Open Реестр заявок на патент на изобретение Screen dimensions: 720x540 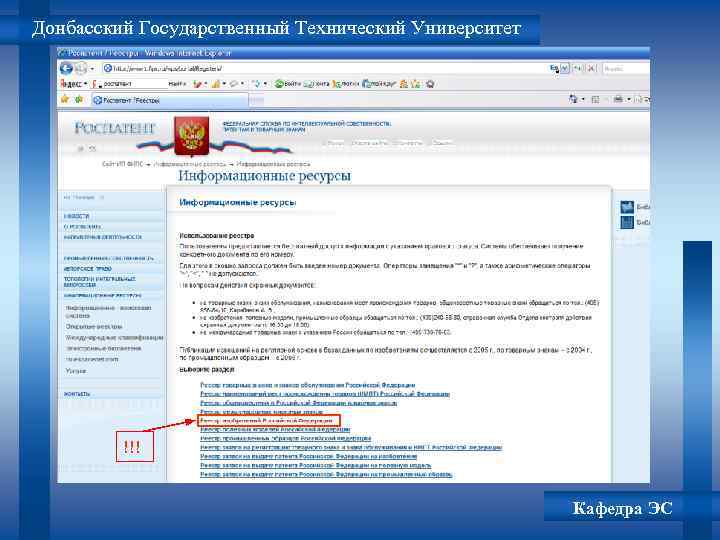tap(309, 456)
